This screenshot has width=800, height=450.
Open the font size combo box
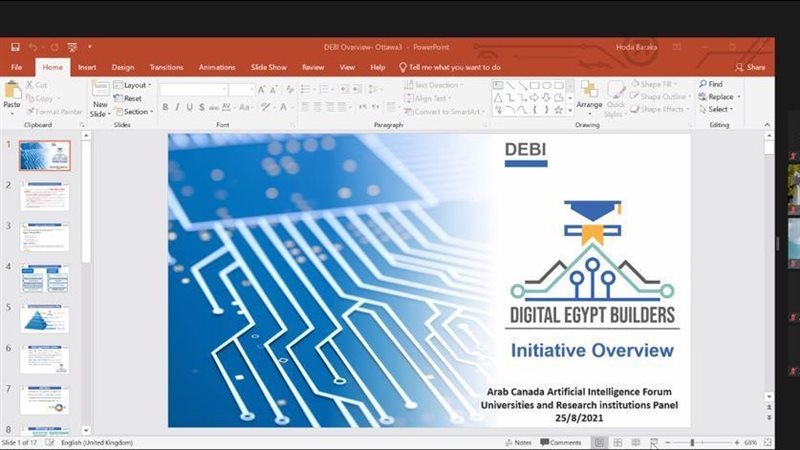242,90
